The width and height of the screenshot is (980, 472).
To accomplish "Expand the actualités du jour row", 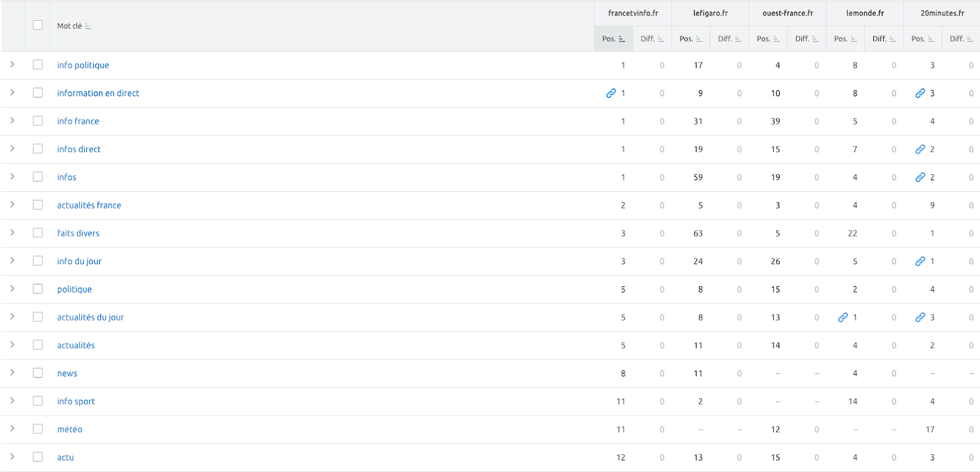I will (12, 317).
